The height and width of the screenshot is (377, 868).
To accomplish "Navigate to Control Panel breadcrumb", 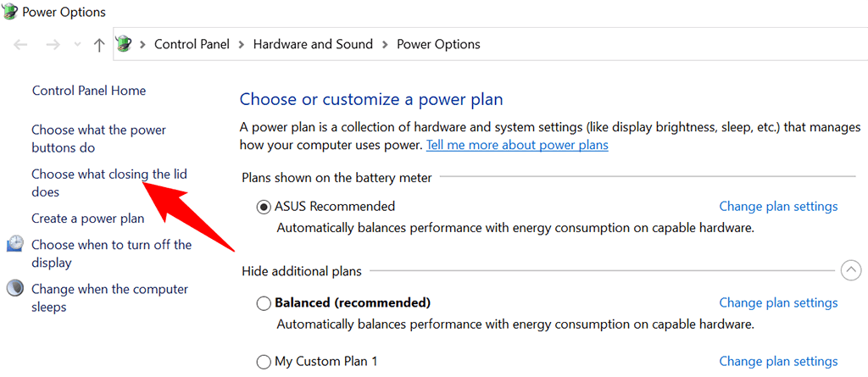I will pos(192,44).
